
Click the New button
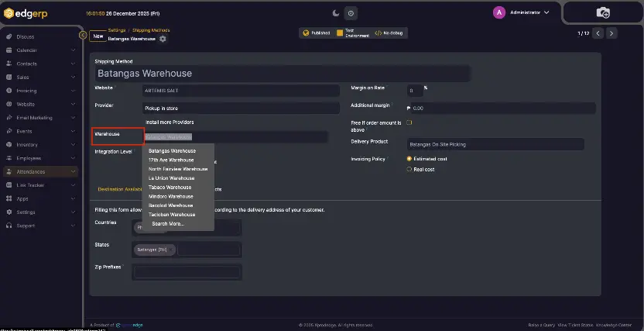click(x=98, y=36)
